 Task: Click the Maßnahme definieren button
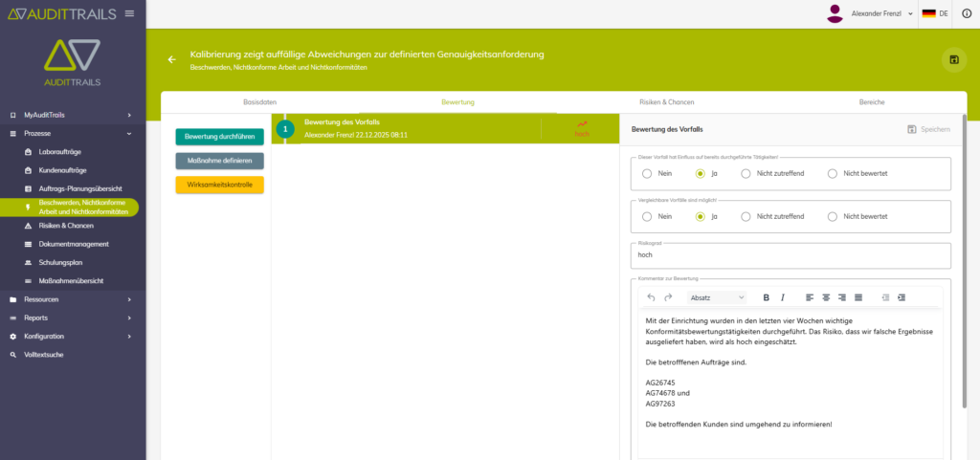click(x=219, y=161)
